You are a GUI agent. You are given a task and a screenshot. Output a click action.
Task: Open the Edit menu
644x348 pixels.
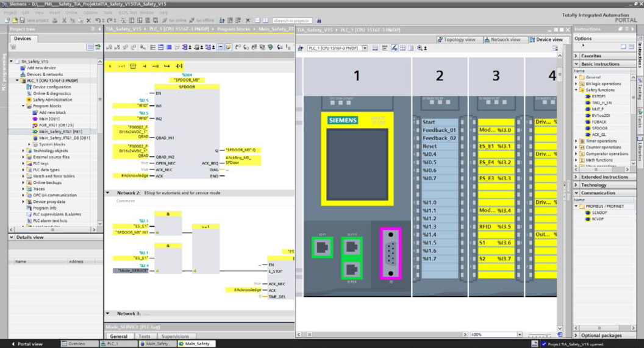click(x=26, y=13)
